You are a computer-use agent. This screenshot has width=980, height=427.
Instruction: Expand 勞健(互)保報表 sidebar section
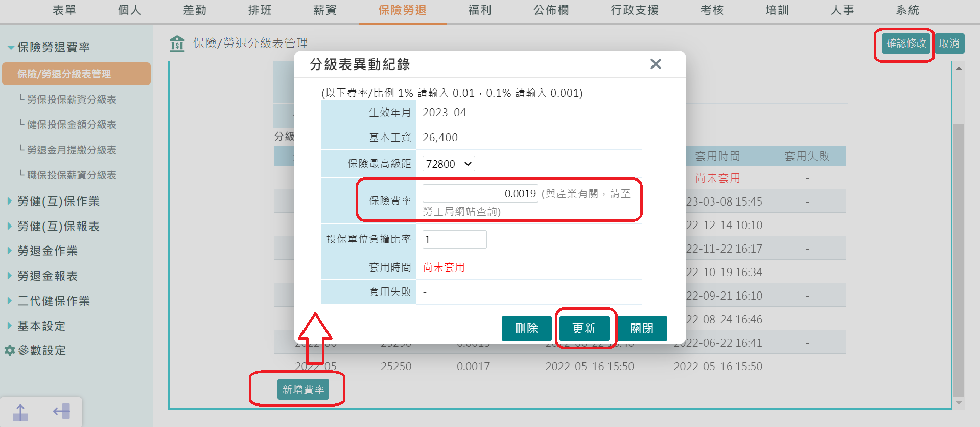pos(54,227)
